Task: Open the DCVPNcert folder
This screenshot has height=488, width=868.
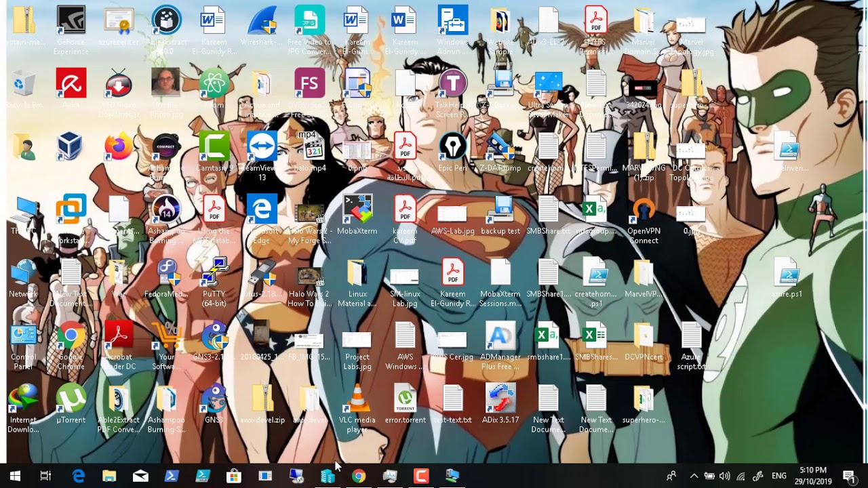Action: [x=644, y=335]
